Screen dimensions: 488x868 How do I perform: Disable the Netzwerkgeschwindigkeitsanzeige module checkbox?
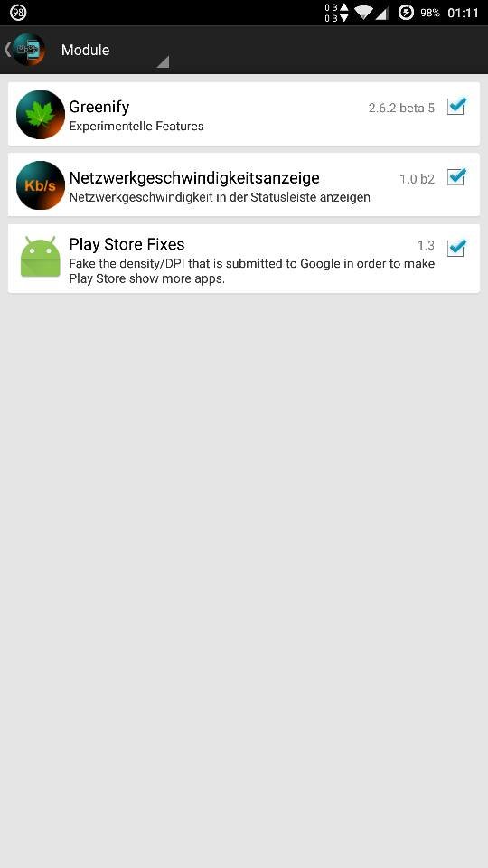(x=456, y=176)
